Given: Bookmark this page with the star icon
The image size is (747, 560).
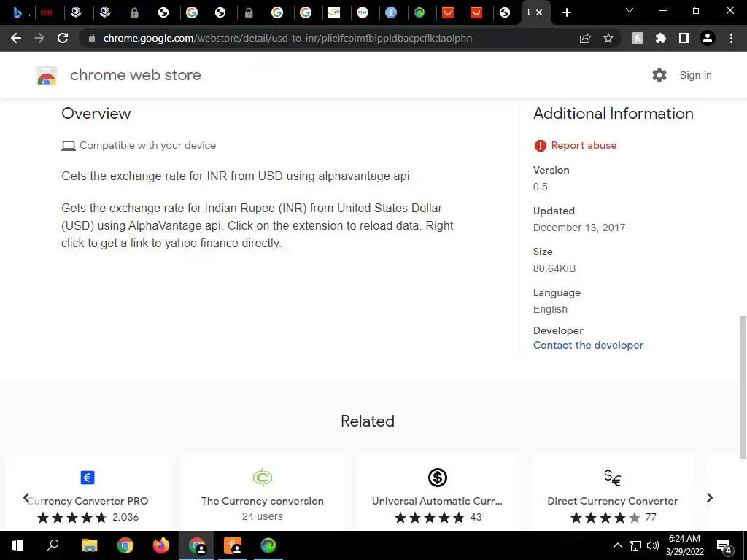Looking at the screenshot, I should pos(608,38).
